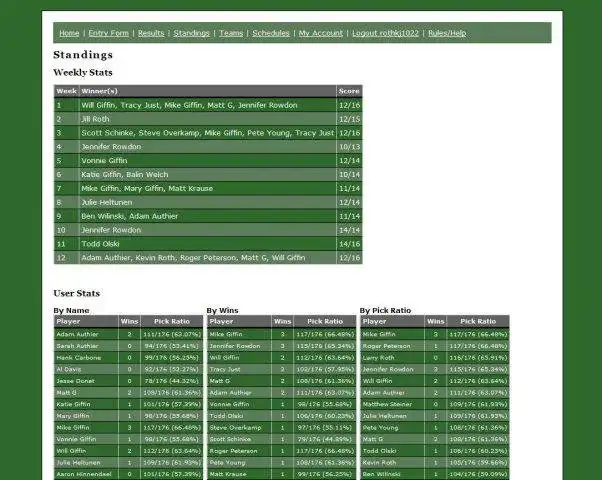The width and height of the screenshot is (602, 480).
Task: Select Steve Overkamp in the By Wins table
Action: point(235,427)
